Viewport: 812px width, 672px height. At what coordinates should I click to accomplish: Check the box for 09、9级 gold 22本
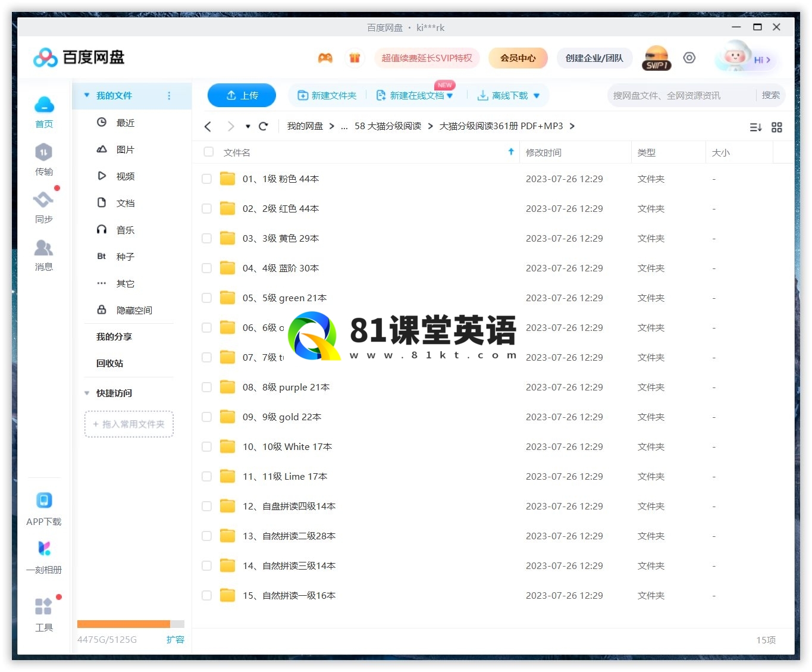(206, 417)
